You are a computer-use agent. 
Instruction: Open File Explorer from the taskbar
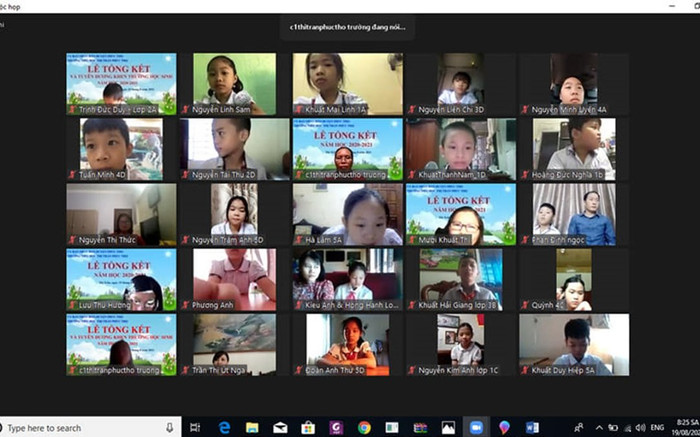tap(252, 427)
